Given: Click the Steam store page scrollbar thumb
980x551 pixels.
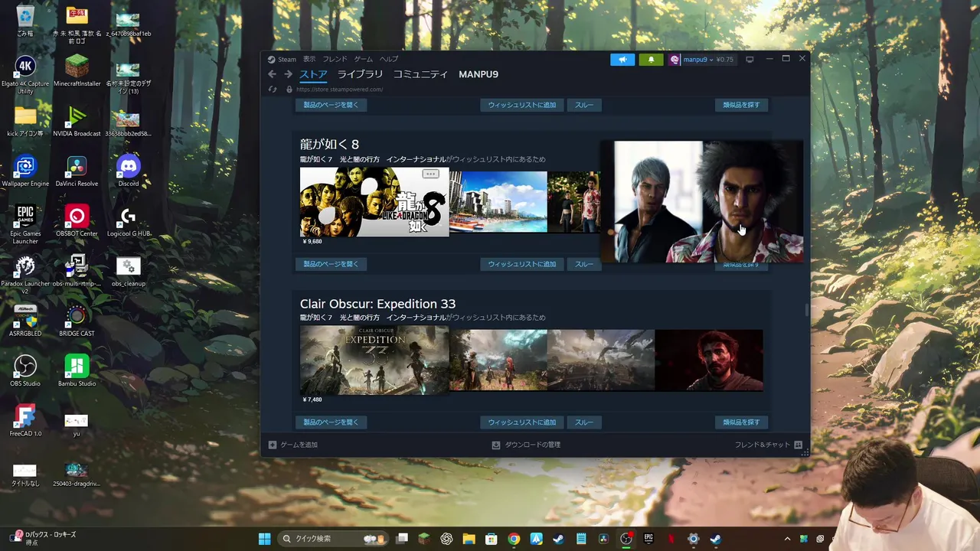Looking at the screenshot, I should pos(806,309).
